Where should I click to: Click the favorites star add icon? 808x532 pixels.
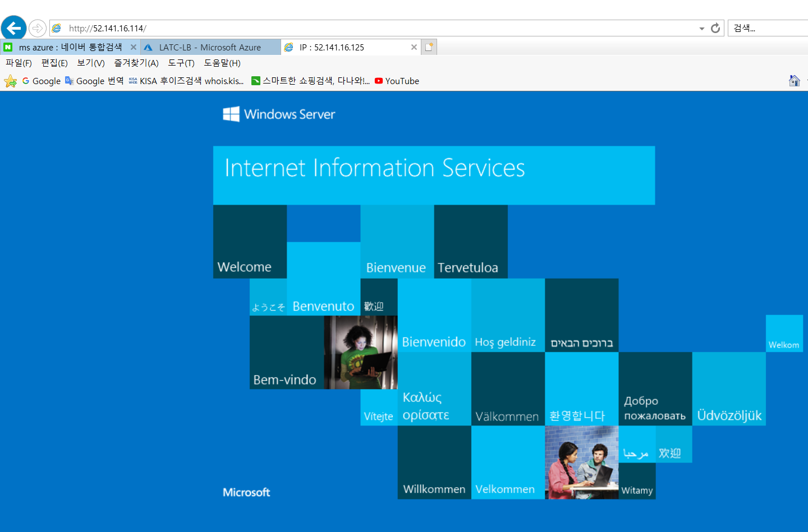11,81
